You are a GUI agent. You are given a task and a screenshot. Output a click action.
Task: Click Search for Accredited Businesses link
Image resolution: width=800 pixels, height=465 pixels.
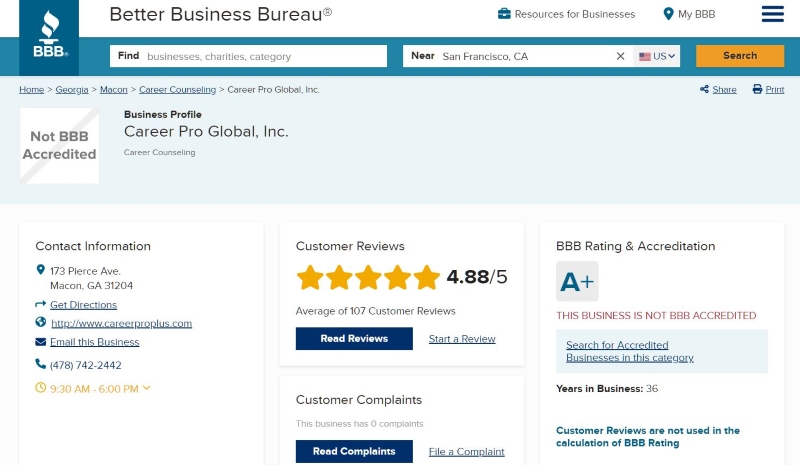630,351
